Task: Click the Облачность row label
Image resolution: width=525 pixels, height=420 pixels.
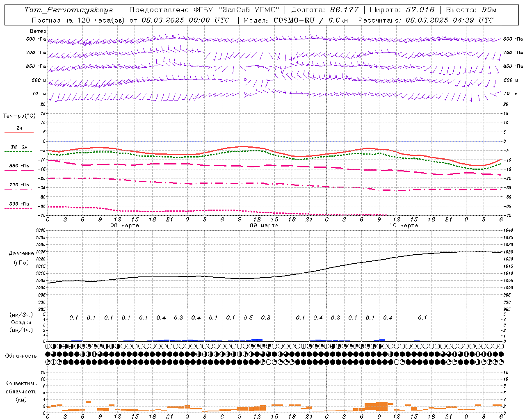Action: [21, 356]
